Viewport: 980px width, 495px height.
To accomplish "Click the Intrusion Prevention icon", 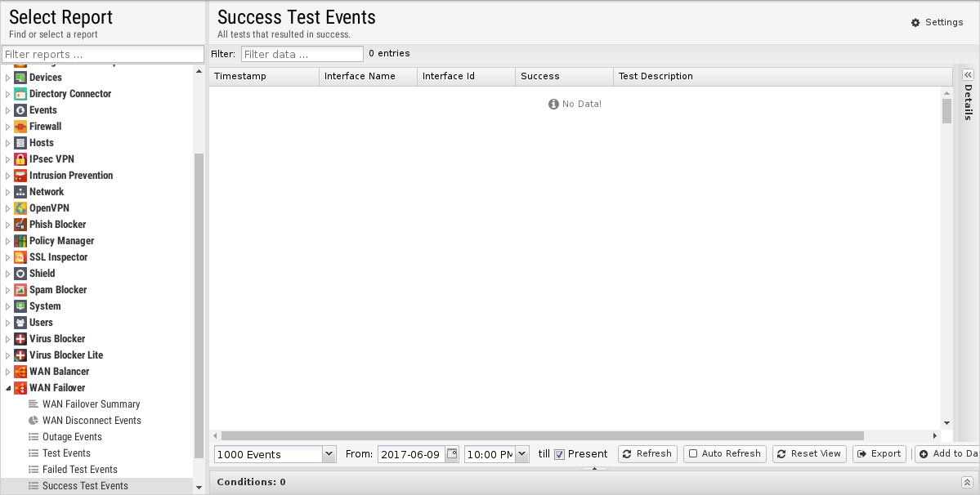I will point(20,176).
